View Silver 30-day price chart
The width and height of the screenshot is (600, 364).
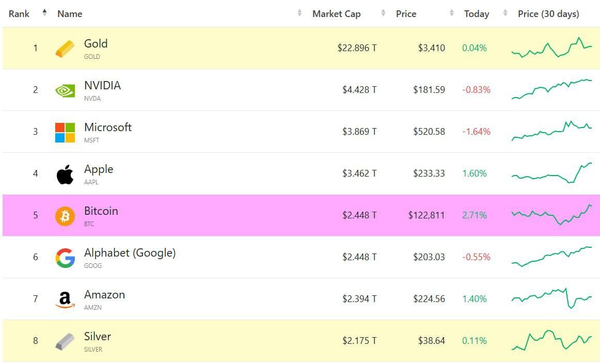click(551, 340)
